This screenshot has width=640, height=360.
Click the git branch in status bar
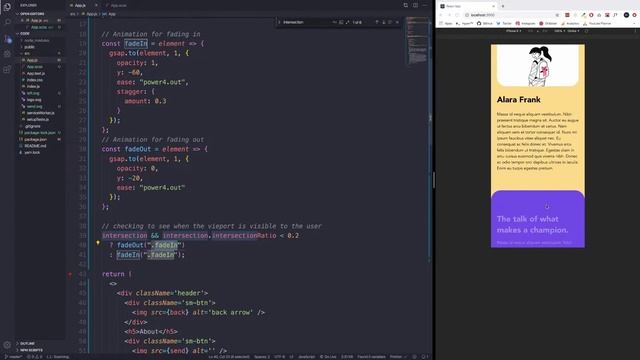[12, 357]
